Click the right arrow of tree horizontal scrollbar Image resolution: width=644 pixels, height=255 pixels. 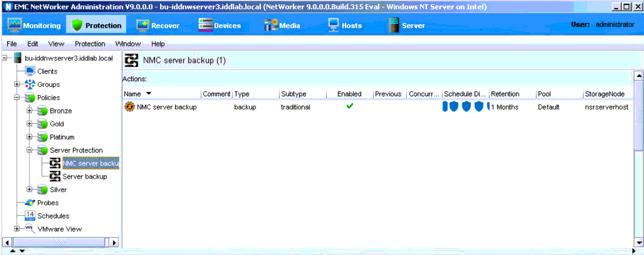pyautogui.click(x=114, y=242)
